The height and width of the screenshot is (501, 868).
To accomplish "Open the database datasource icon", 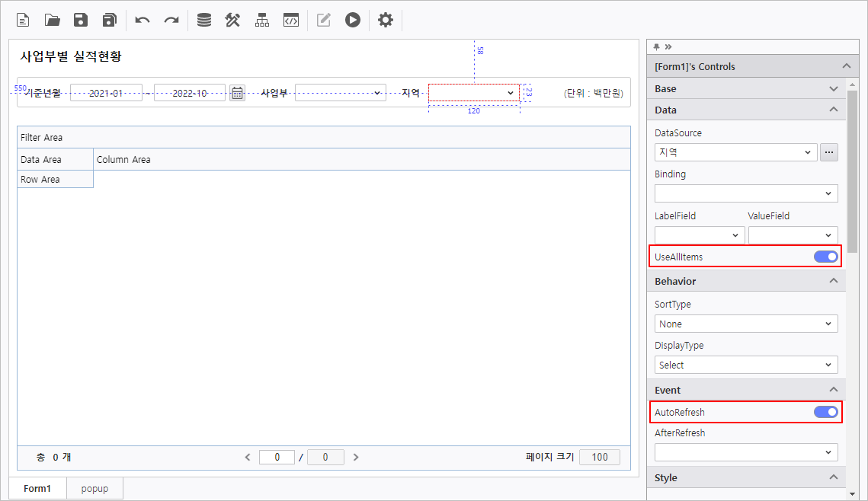I will tap(204, 20).
